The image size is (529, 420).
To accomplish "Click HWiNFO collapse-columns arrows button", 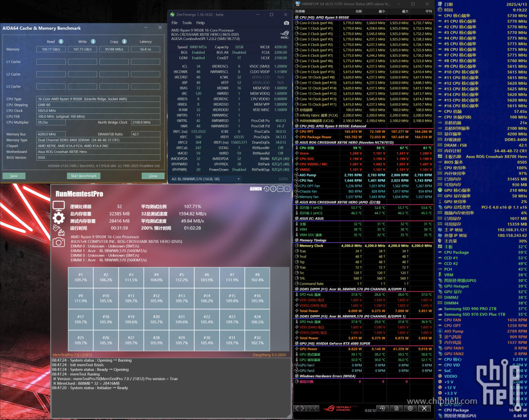I will [x=312, y=408].
